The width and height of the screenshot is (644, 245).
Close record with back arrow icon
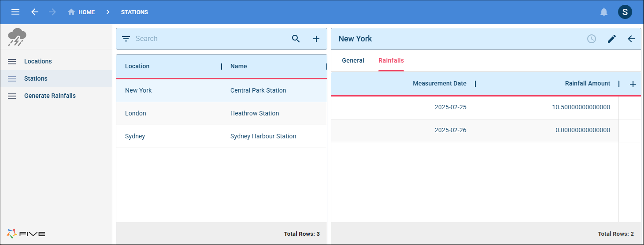pyautogui.click(x=631, y=39)
